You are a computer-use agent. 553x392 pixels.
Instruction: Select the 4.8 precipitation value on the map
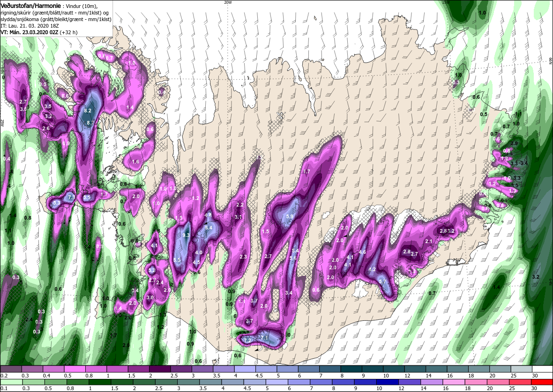click(208, 214)
